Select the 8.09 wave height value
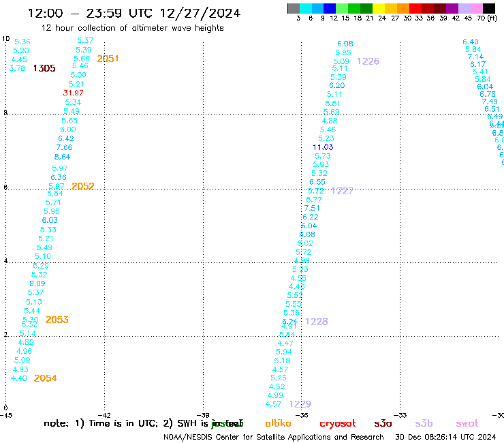Viewport: 504px width, 443px height. tap(37, 284)
